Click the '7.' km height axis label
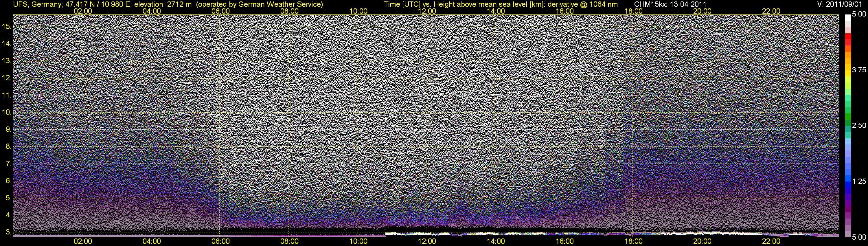This screenshot has width=868, height=246. [x=8, y=164]
